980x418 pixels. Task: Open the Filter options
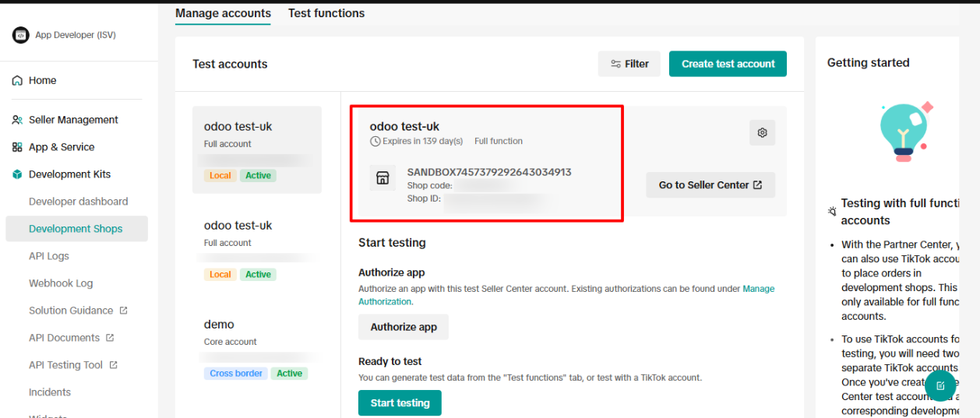629,64
